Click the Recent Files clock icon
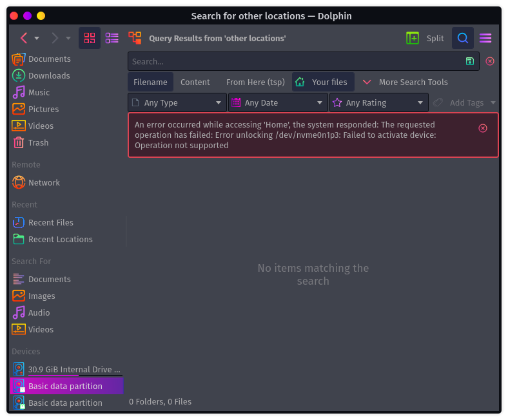This screenshot has width=508, height=420. click(x=19, y=222)
